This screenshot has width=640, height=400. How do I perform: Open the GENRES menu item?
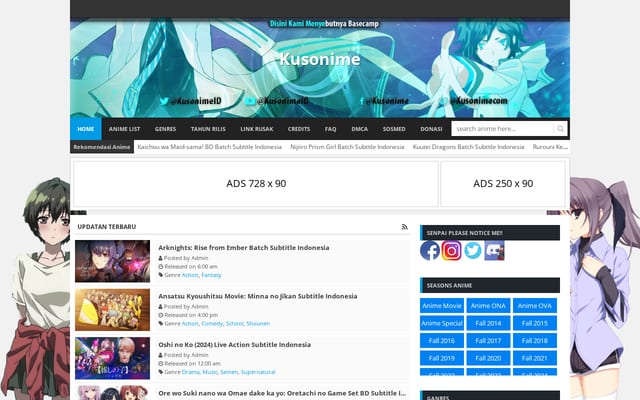[x=165, y=129]
